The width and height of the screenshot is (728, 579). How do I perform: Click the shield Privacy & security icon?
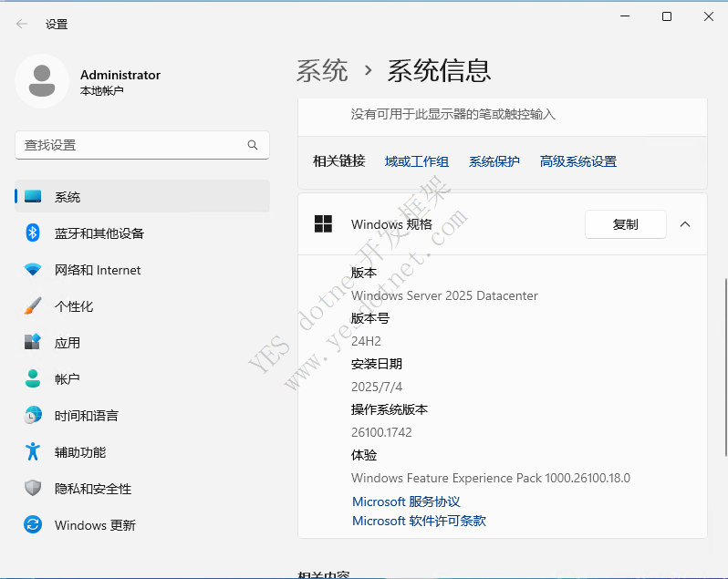tap(33, 488)
